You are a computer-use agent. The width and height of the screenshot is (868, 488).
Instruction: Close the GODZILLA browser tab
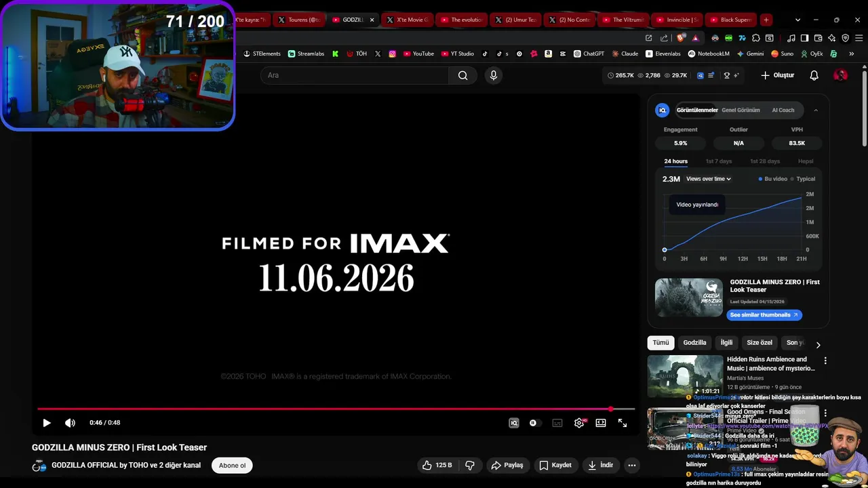pos(372,20)
